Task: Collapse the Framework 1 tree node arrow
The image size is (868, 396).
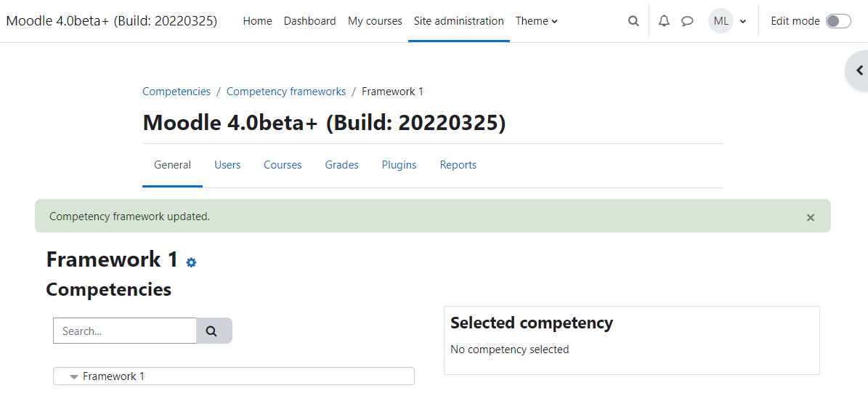Action: click(73, 376)
